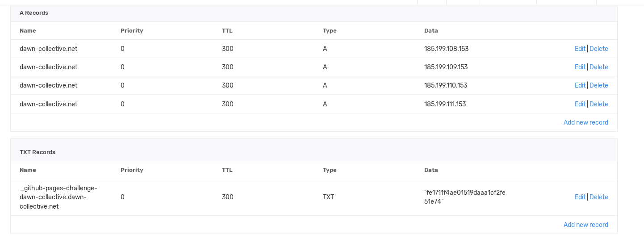The image size is (644, 243).
Task: Click the A Records section header
Action: click(x=34, y=13)
